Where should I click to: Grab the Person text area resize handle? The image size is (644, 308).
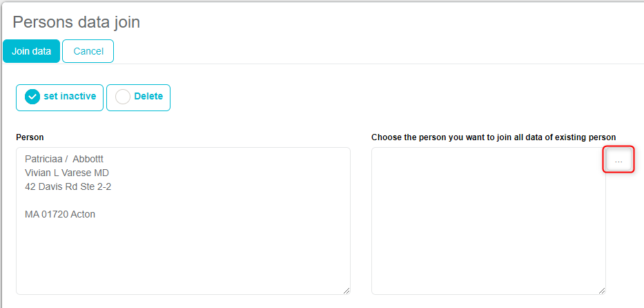click(346, 291)
